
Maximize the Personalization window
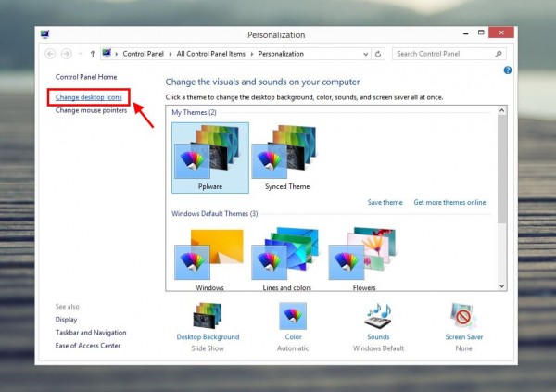(481, 32)
